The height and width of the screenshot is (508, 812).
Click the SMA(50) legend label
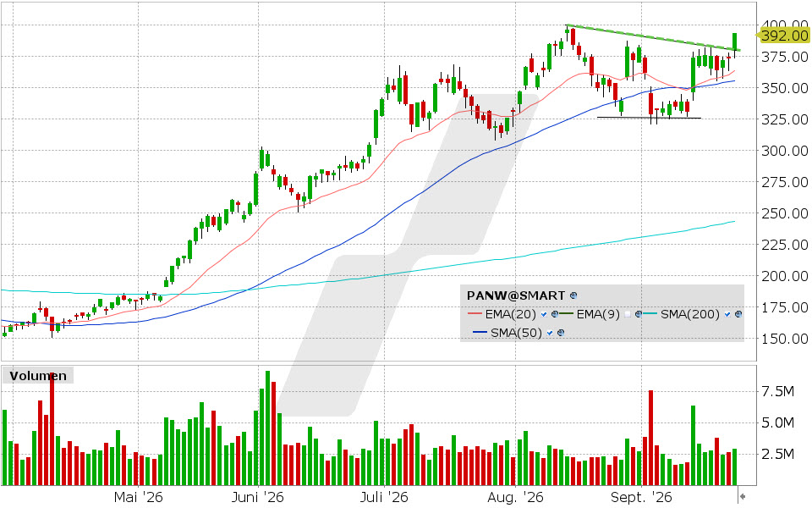click(x=516, y=333)
